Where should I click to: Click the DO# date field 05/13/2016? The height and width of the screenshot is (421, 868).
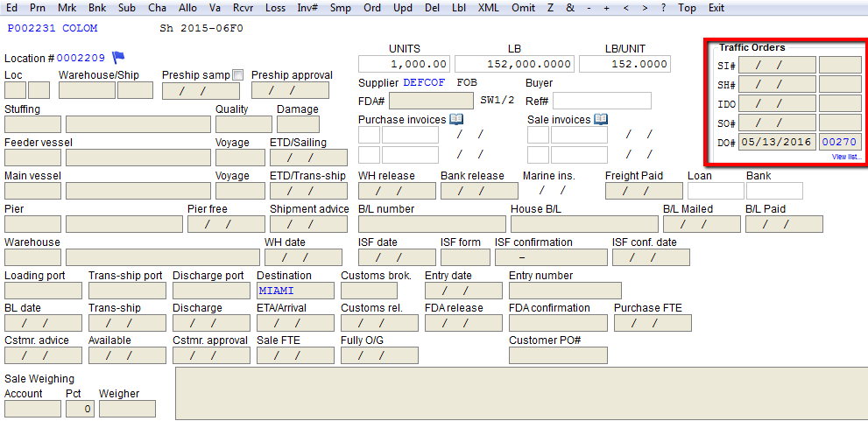tap(777, 142)
